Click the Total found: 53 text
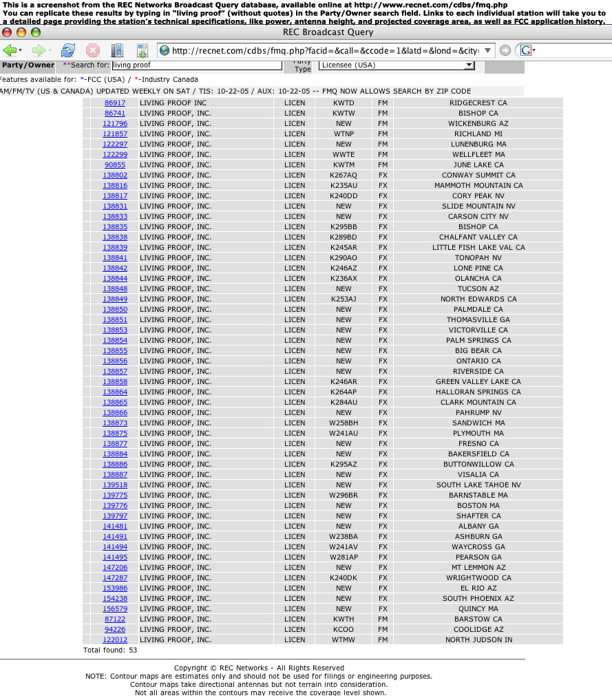This screenshot has height=700, width=612. [x=110, y=650]
